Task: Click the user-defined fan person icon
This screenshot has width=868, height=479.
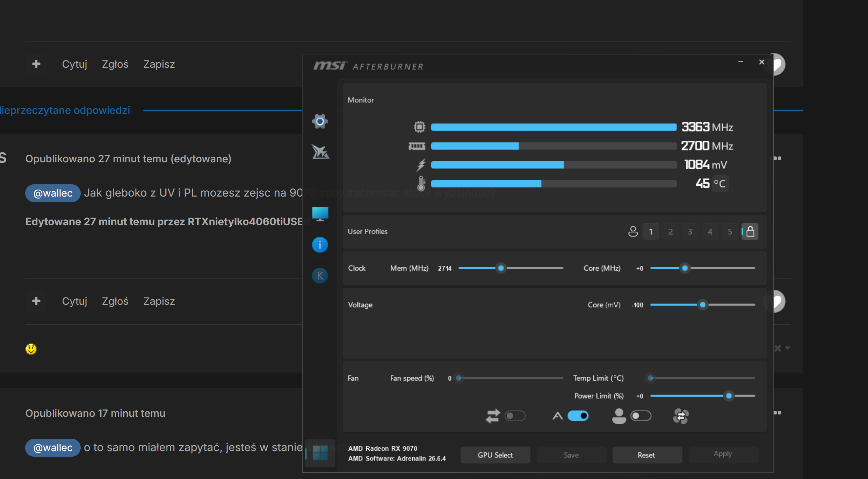Action: point(619,416)
